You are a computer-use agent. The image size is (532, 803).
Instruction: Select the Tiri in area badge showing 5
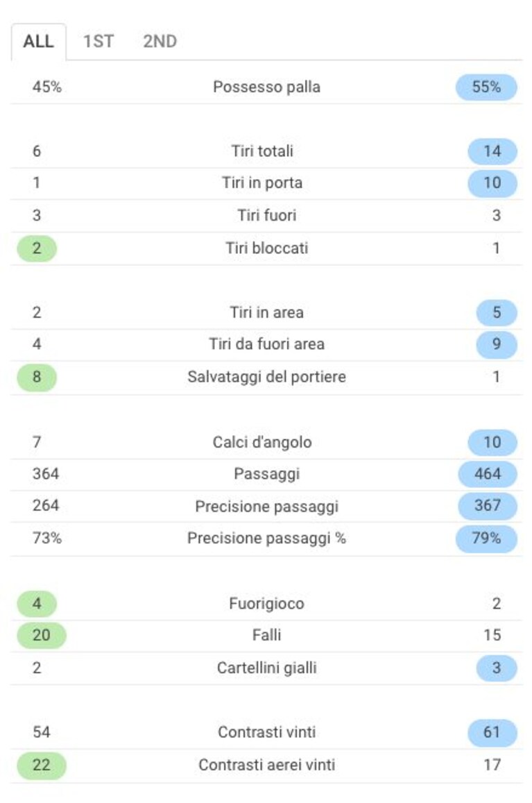tap(496, 312)
